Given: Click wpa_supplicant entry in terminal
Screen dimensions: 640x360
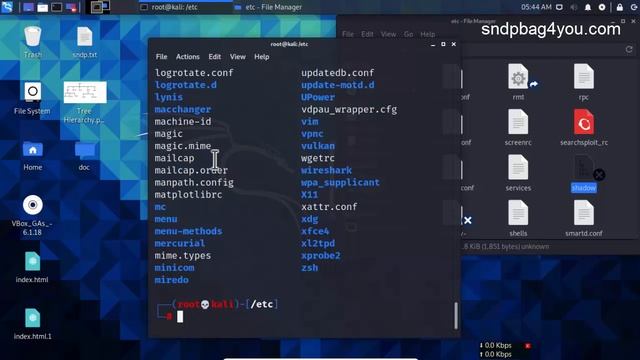Looking at the screenshot, I should tap(340, 182).
